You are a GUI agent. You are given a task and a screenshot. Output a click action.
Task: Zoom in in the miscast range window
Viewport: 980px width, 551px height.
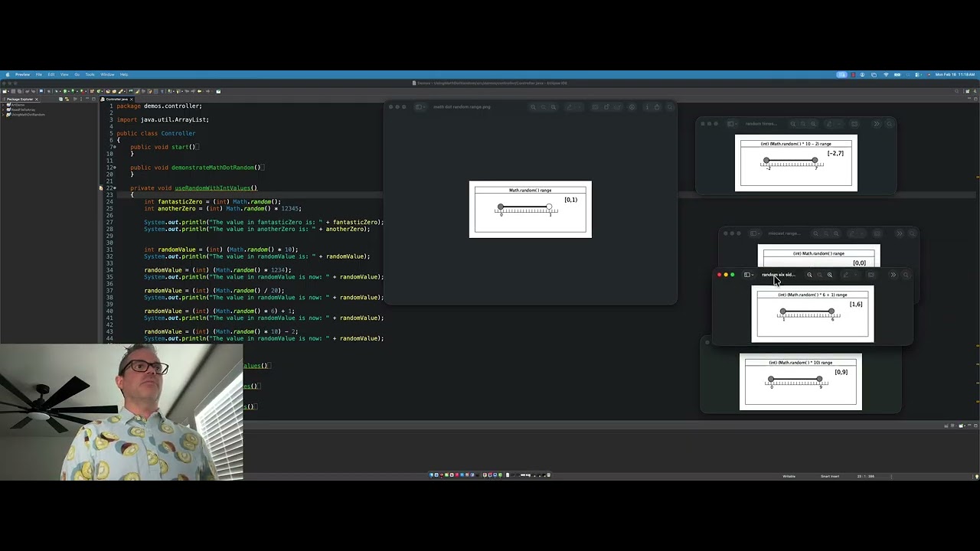836,233
